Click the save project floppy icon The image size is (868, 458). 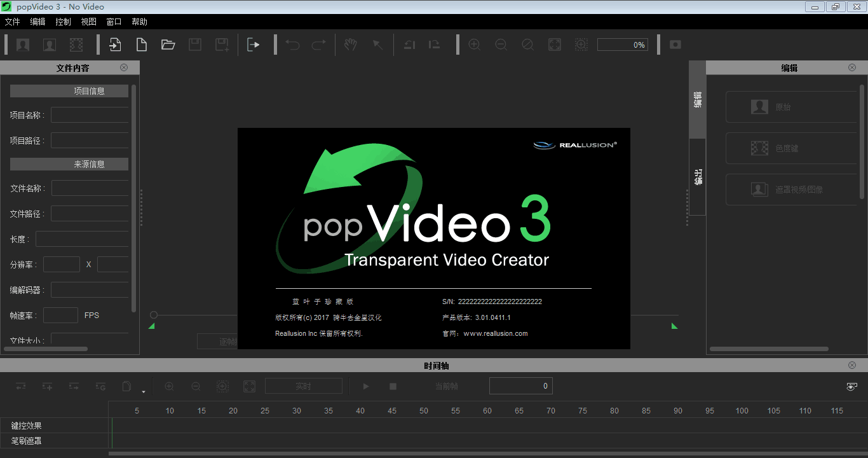[x=195, y=45]
